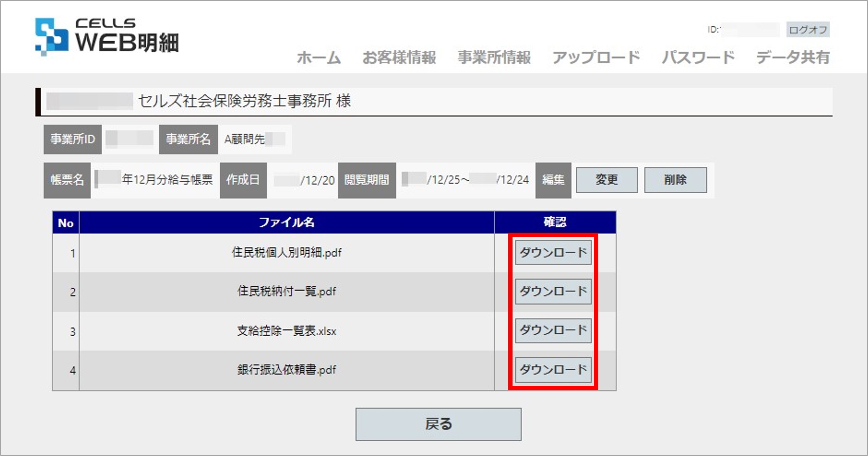Click the A顧問先 office name value
The image size is (868, 456).
pyautogui.click(x=245, y=139)
